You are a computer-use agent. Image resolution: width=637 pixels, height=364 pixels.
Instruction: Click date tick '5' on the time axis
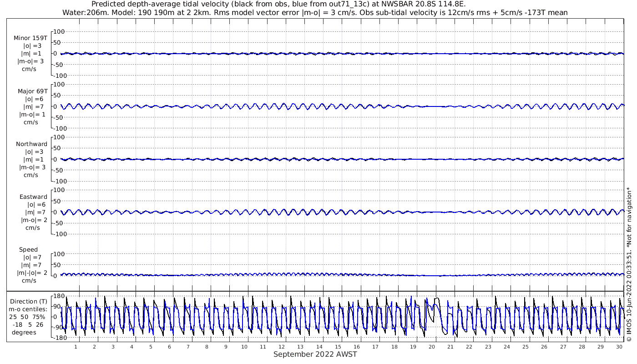(151, 347)
